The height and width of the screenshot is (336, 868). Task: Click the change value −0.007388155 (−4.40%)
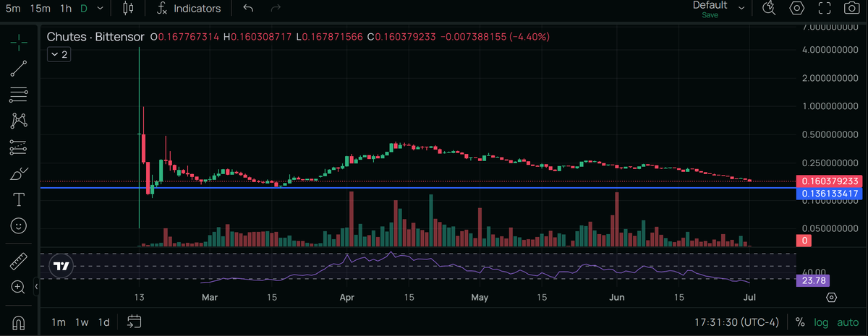tap(495, 36)
